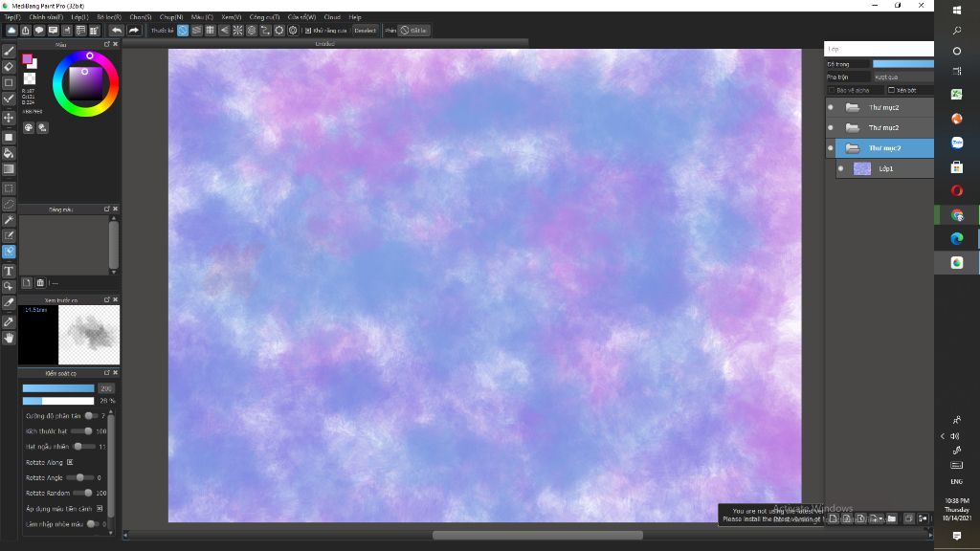Select the Hand tool
The image size is (980, 551).
tap(9, 338)
